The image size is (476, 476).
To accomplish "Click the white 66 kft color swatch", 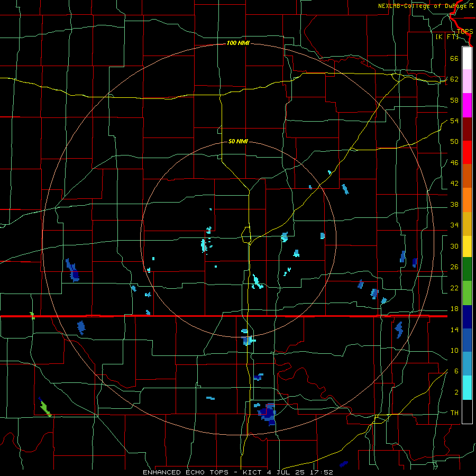I will click(467, 58).
